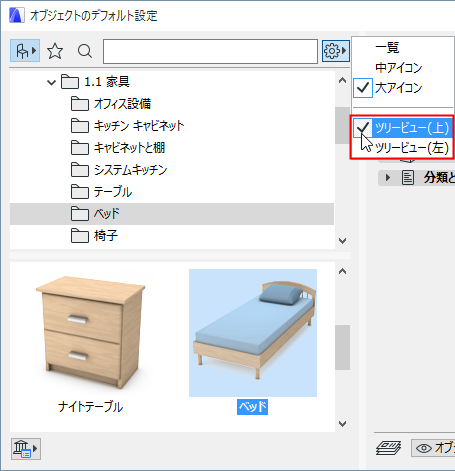Viewport: 455px width, 471px height.
Task: Select the ナイトテーブル thumbnail
Action: tap(90, 333)
